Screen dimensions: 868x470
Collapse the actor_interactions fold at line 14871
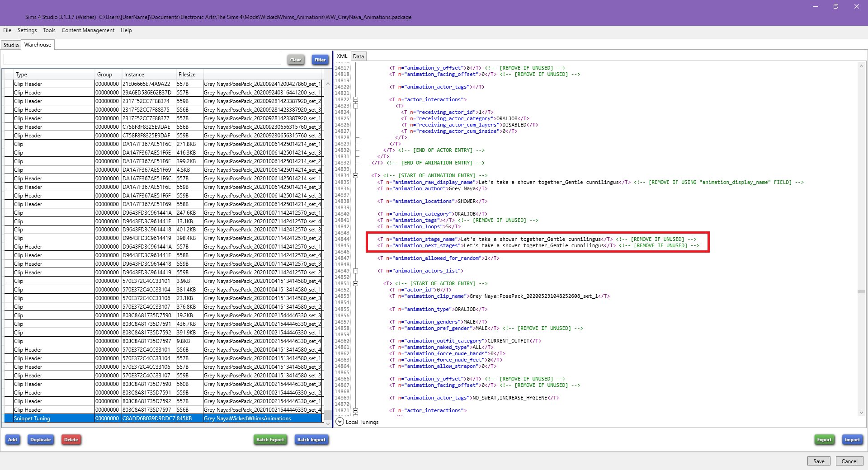coord(356,410)
